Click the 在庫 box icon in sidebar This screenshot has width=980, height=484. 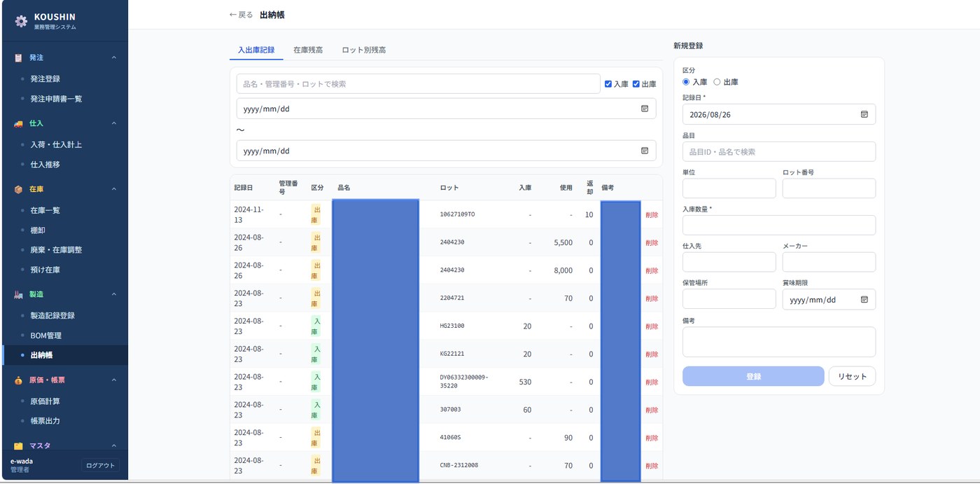18,189
